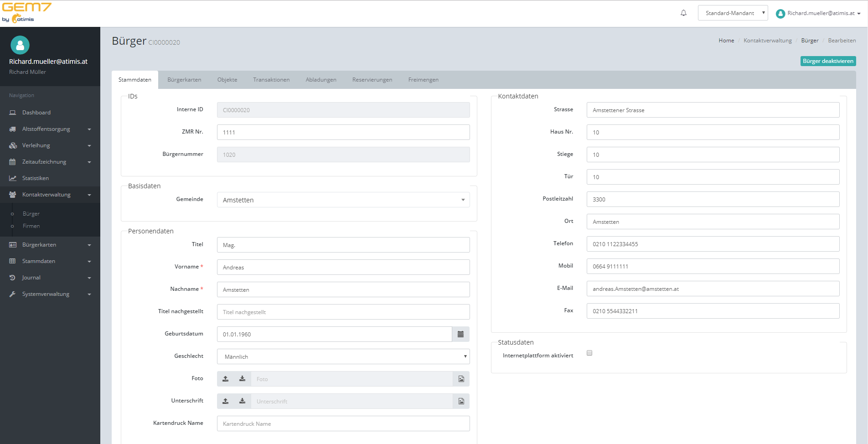This screenshot has width=868, height=444.
Task: Click the Postleitzahl input field
Action: 713,199
